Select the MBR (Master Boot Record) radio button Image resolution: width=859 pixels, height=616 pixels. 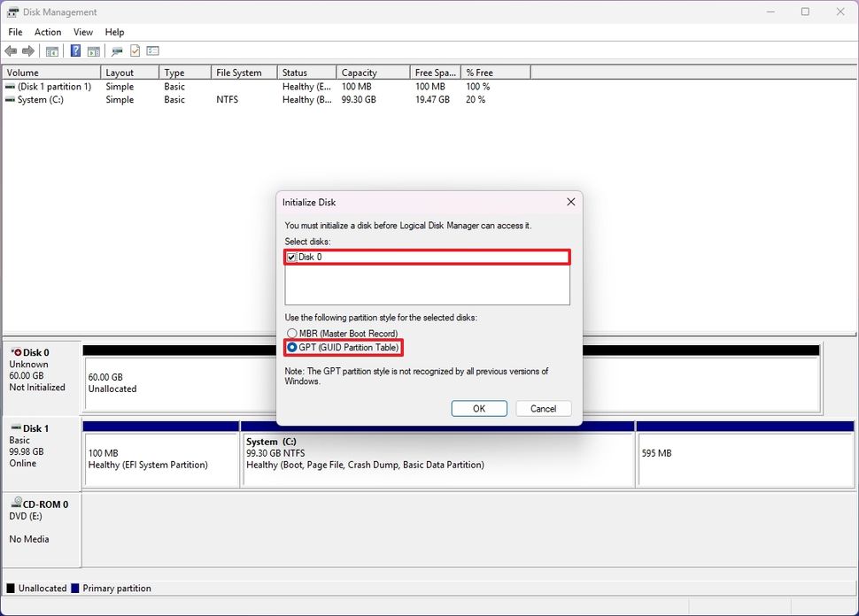pyautogui.click(x=292, y=333)
